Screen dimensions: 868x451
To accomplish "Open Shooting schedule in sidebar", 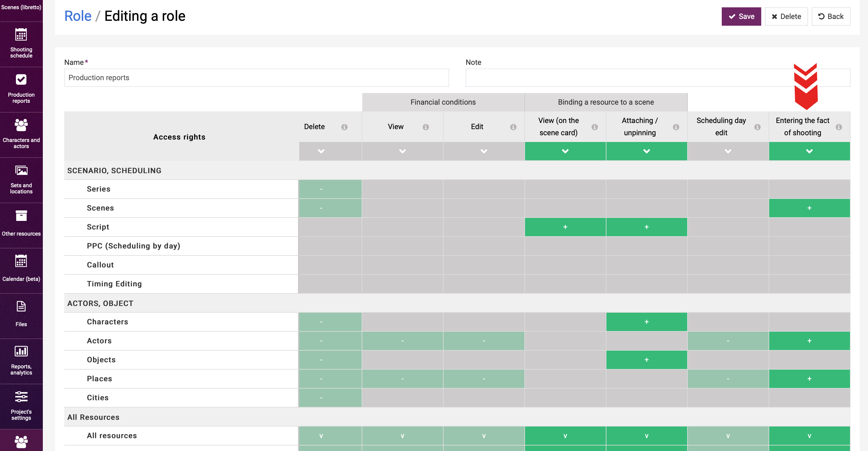I will (21, 44).
